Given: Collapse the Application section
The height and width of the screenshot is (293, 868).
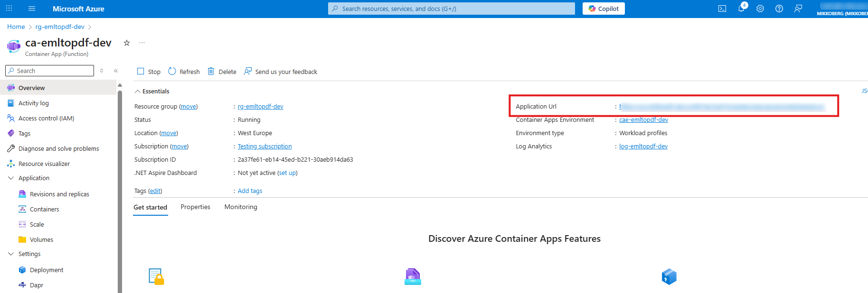Looking at the screenshot, I should (11, 178).
